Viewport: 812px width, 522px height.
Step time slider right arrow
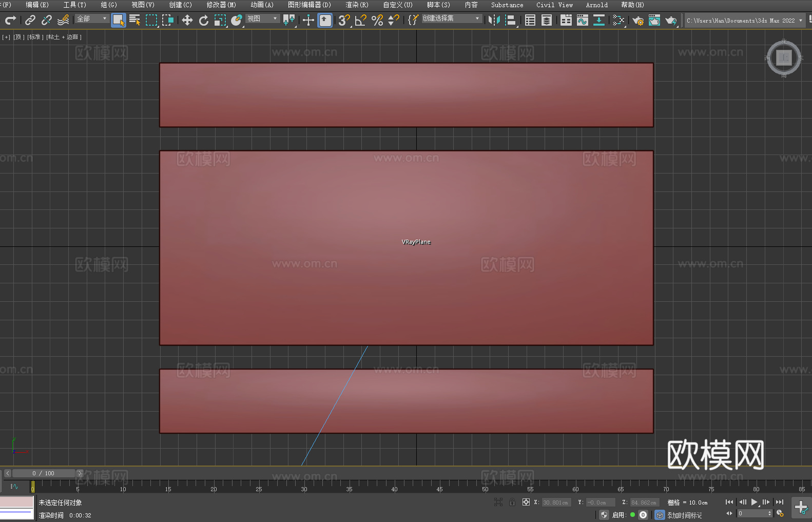pyautogui.click(x=80, y=473)
